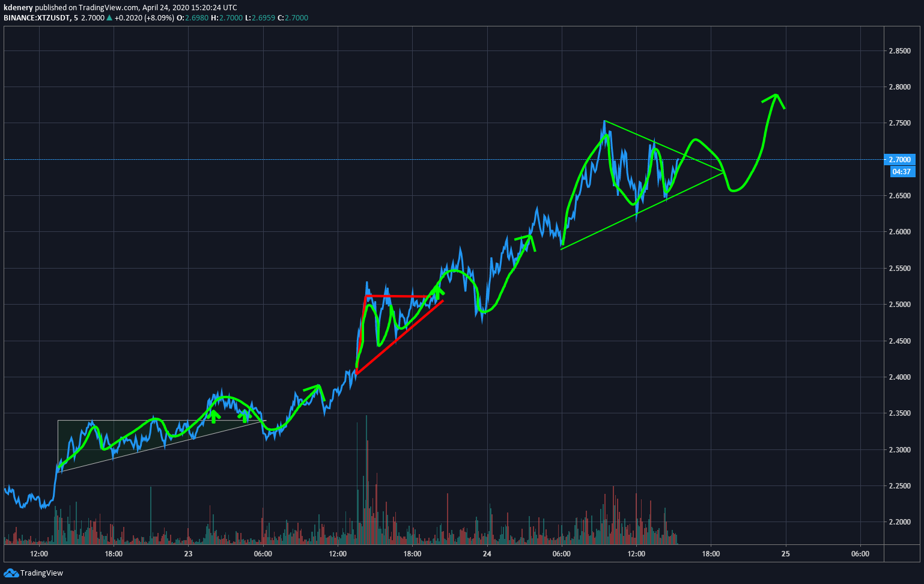Click the 2.4000 price axis label

click(x=899, y=377)
